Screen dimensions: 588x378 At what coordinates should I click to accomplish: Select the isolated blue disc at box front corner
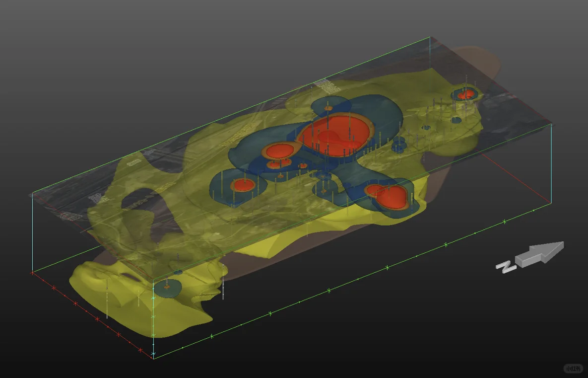[168, 288]
